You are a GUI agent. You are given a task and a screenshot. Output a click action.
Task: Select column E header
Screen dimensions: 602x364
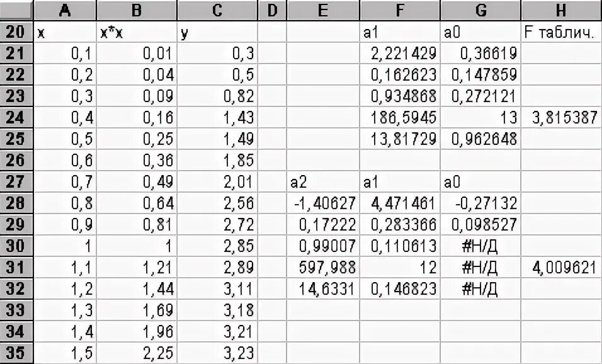click(323, 10)
